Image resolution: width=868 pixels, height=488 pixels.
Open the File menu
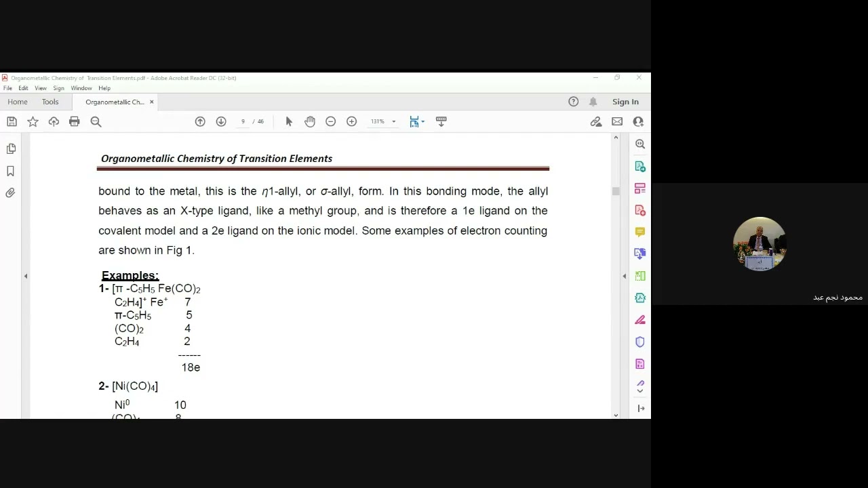7,88
